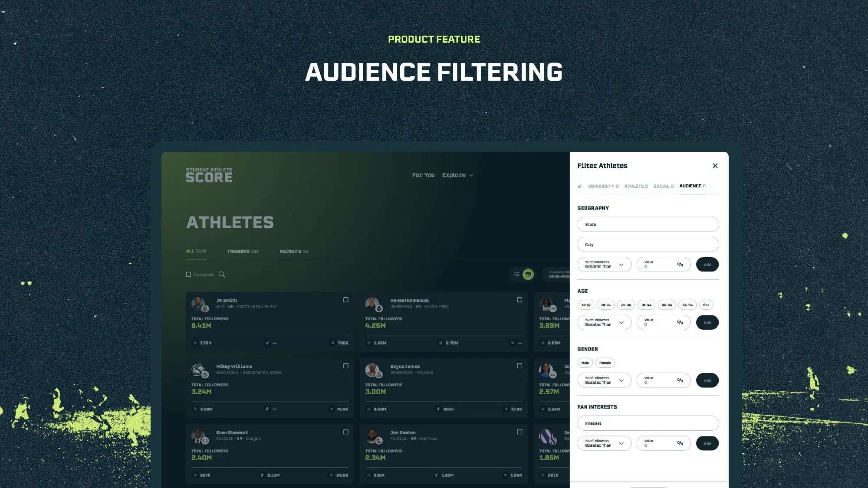Expand the Explore navigation menu

pyautogui.click(x=457, y=175)
